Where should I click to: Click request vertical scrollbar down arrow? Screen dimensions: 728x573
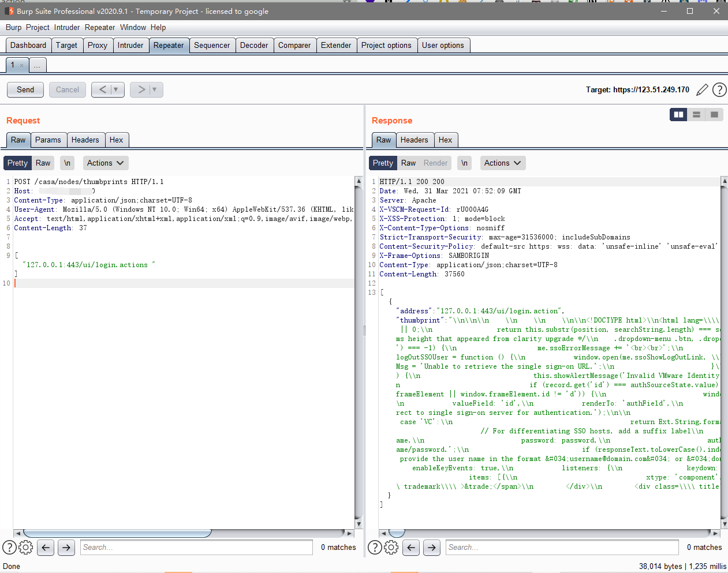pyautogui.click(x=359, y=524)
